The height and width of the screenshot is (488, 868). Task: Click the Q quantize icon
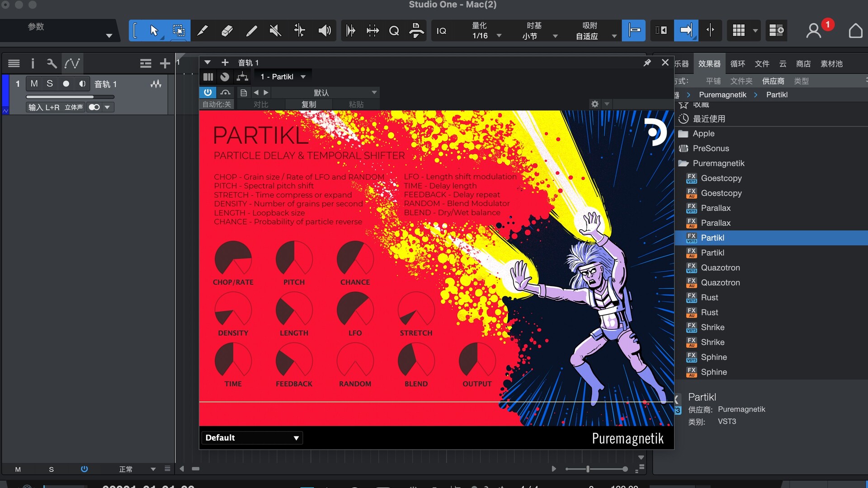[394, 31]
